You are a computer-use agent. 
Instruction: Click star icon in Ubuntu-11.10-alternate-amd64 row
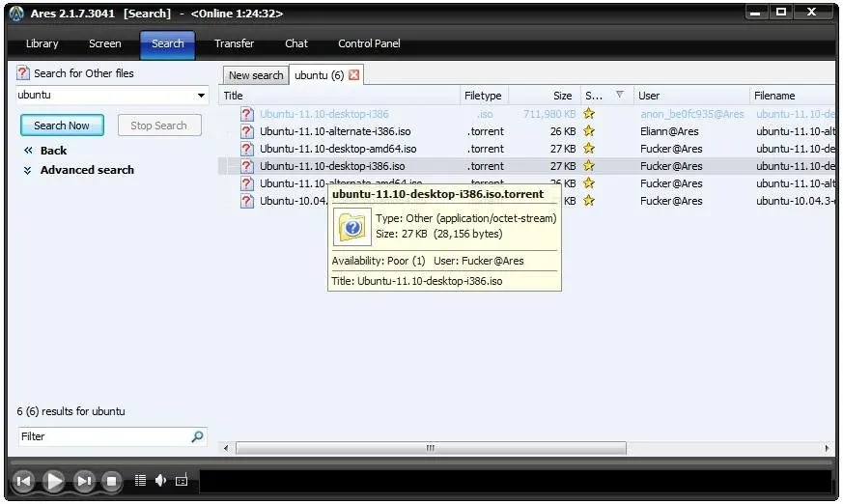coord(589,182)
